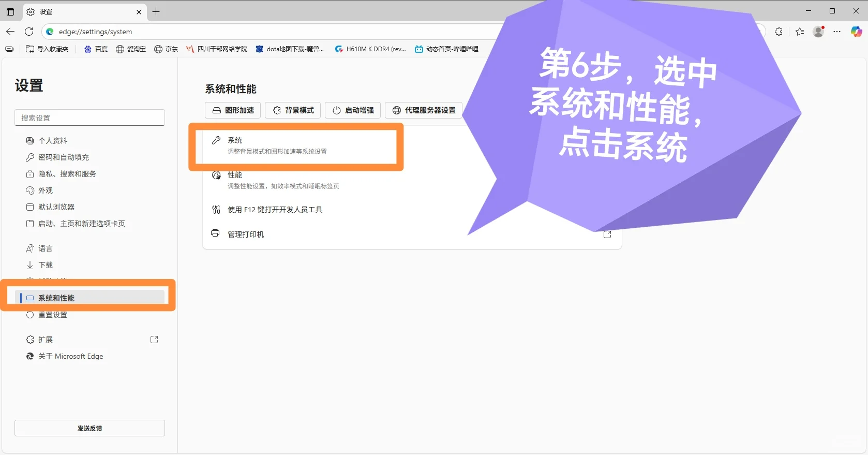Click the 设置 sidebar heading
This screenshot has width=868, height=455.
pos(29,85)
